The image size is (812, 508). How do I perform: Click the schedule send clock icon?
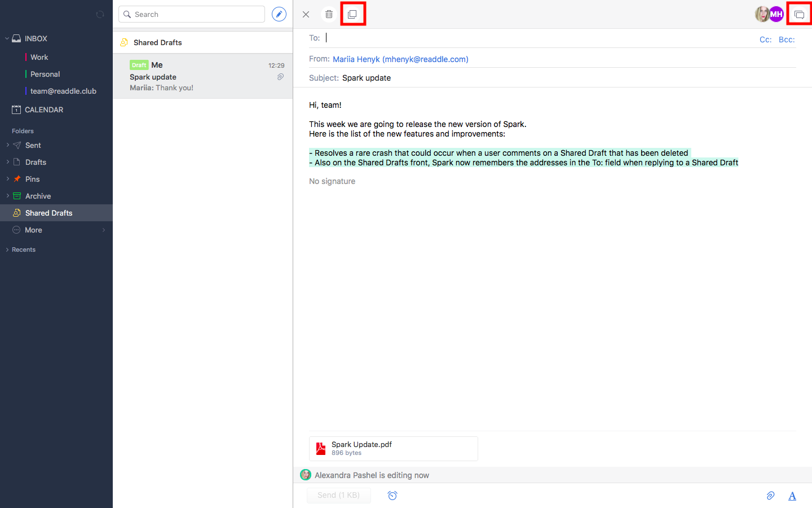tap(392, 495)
